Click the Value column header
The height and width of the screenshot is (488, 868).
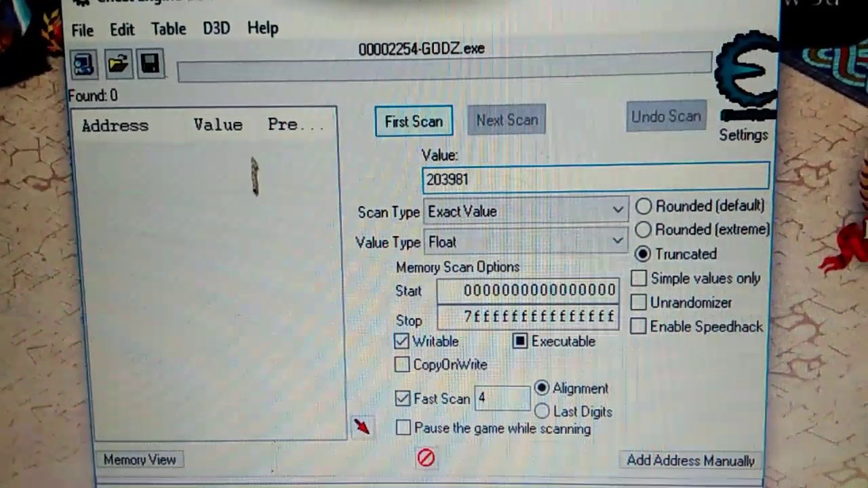[x=218, y=125]
